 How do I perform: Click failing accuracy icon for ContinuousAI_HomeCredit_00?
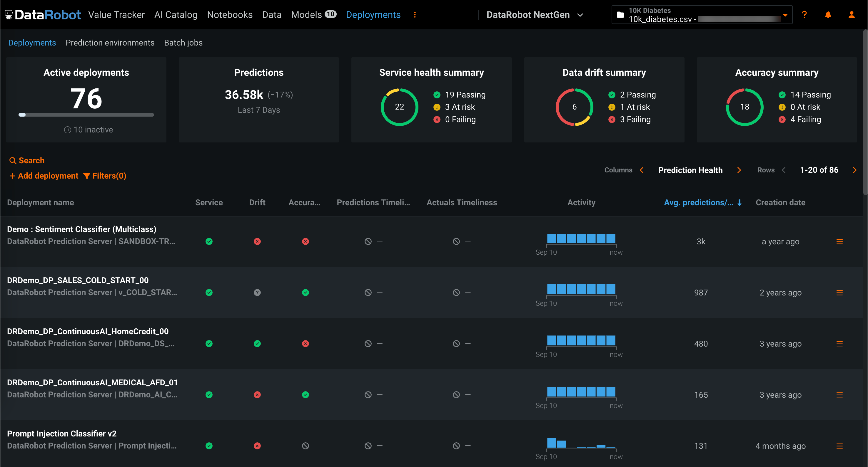pyautogui.click(x=305, y=344)
